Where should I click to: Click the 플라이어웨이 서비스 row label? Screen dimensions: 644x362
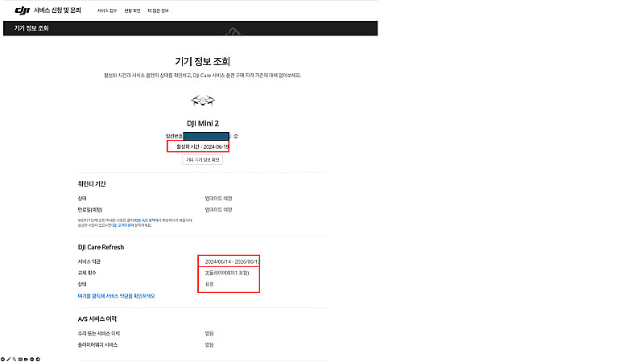[x=97, y=345]
